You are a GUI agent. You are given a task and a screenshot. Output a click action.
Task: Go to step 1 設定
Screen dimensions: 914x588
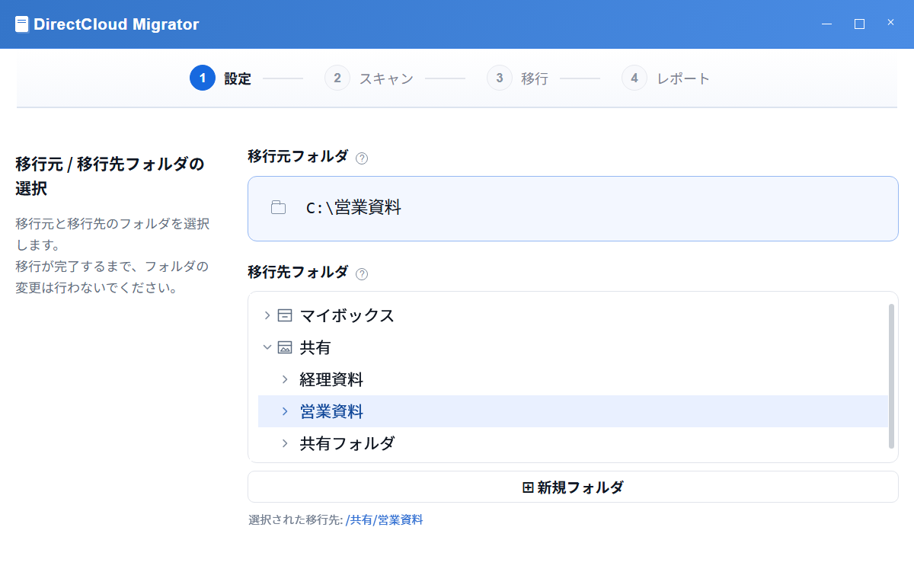220,78
